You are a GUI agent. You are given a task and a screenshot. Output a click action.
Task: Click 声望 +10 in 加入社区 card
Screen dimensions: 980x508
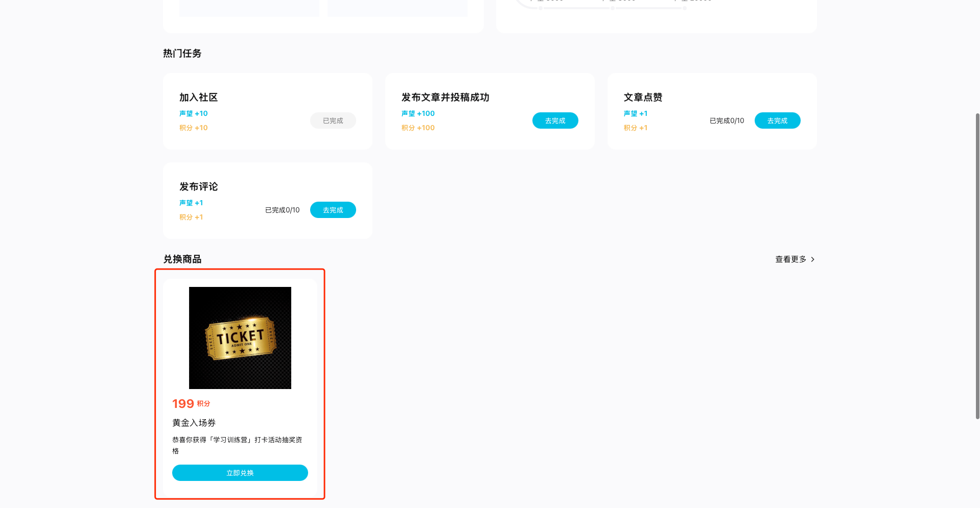tap(193, 113)
